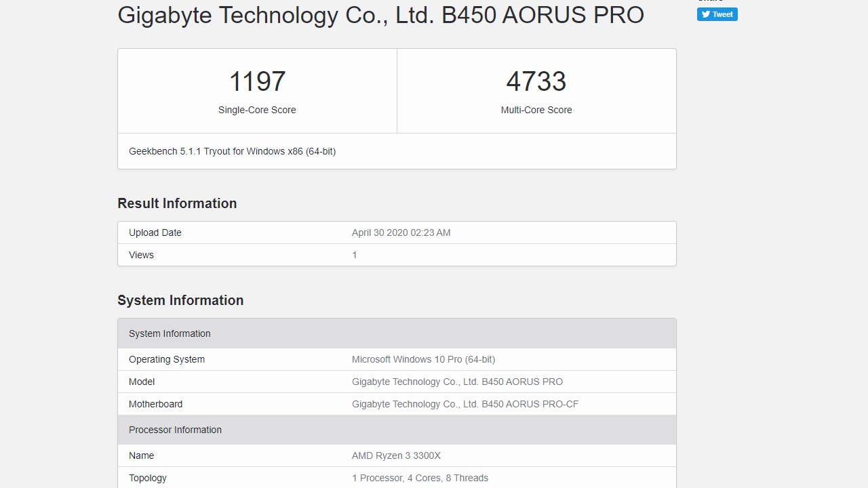
Task: Click the Single-Core Score label
Action: pos(257,110)
